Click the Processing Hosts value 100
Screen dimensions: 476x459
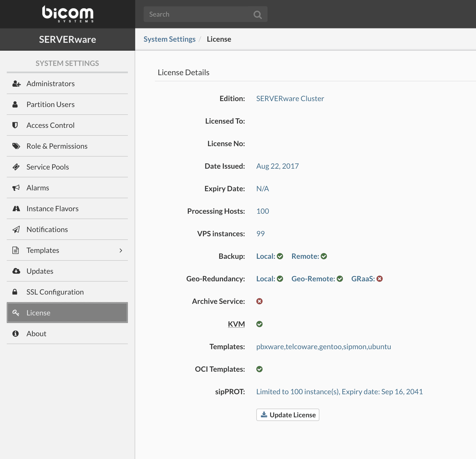pos(263,211)
